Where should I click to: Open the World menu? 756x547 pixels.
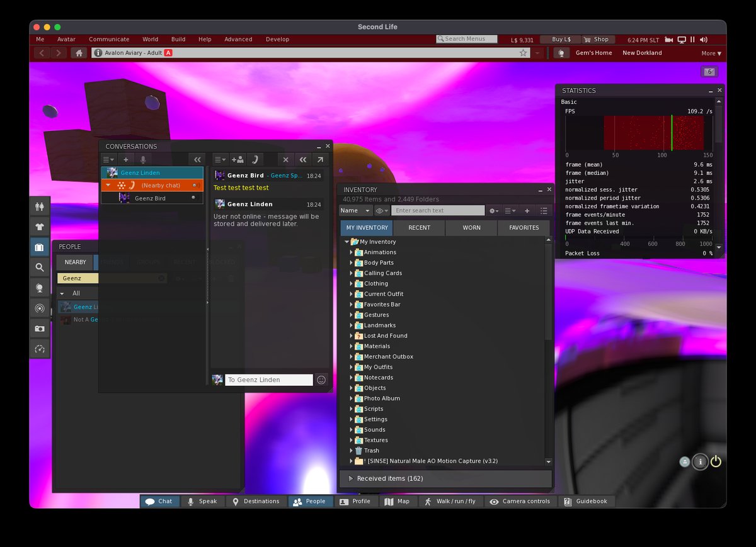tap(150, 39)
